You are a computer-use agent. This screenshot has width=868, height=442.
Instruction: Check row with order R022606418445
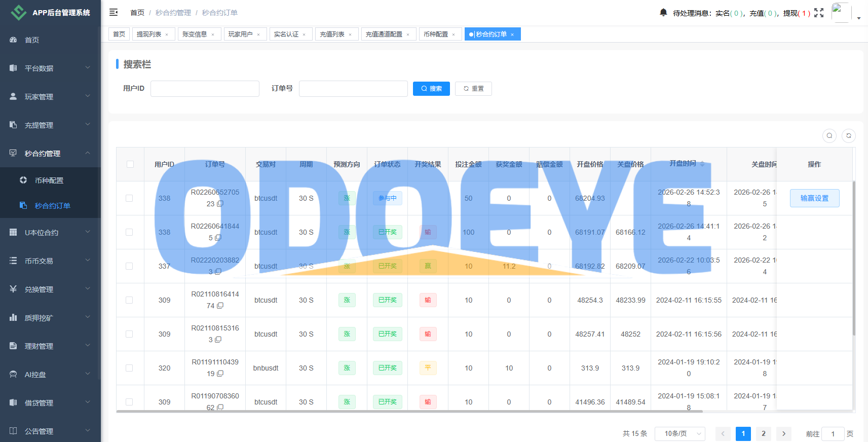coord(129,232)
